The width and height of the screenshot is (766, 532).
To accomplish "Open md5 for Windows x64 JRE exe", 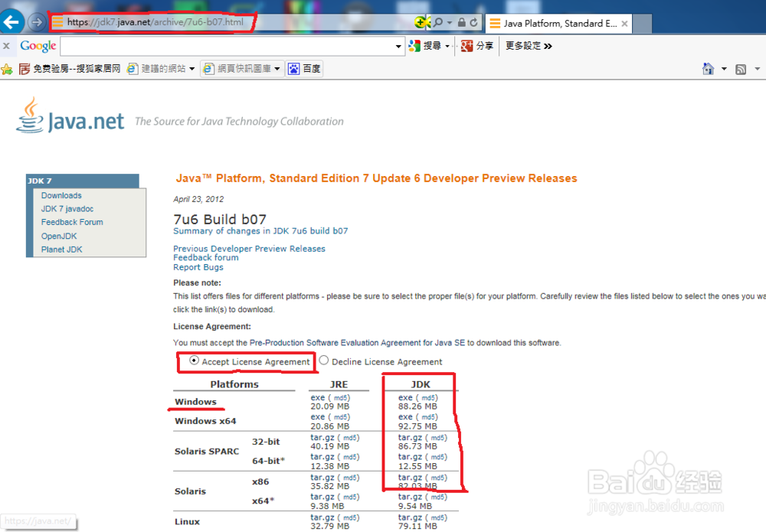I will click(x=341, y=417).
